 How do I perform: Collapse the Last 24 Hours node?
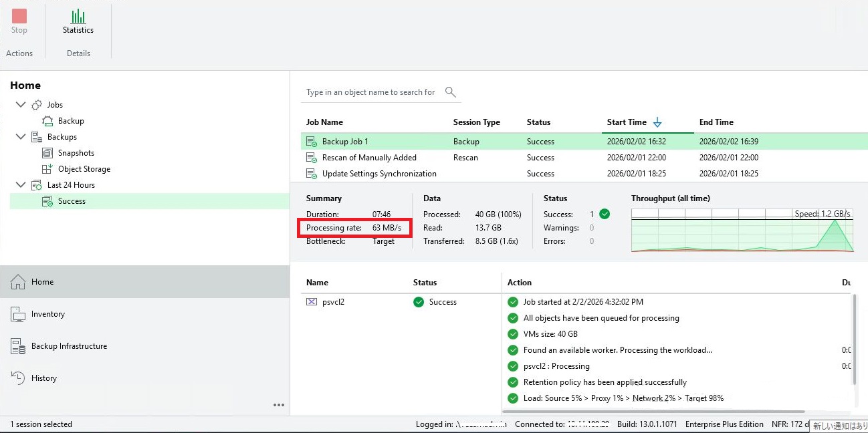tap(20, 185)
